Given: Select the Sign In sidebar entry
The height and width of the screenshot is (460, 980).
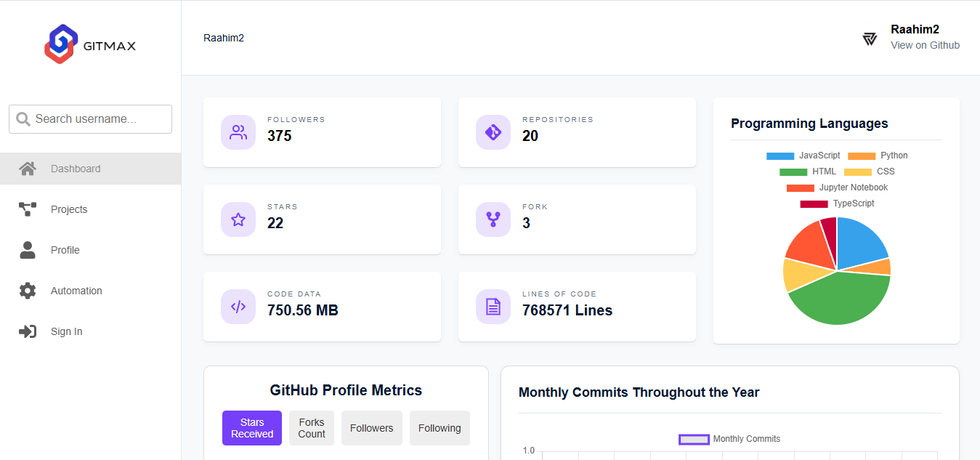Looking at the screenshot, I should point(91,331).
